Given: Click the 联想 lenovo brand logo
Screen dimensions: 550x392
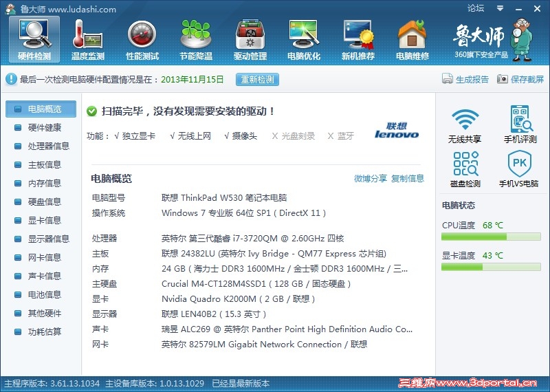Looking at the screenshot, I should pyautogui.click(x=397, y=130).
